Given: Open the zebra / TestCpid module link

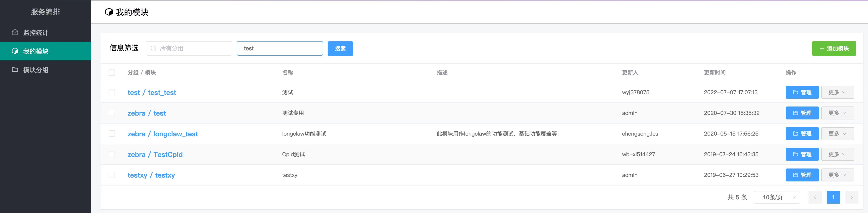Looking at the screenshot, I should (x=155, y=154).
